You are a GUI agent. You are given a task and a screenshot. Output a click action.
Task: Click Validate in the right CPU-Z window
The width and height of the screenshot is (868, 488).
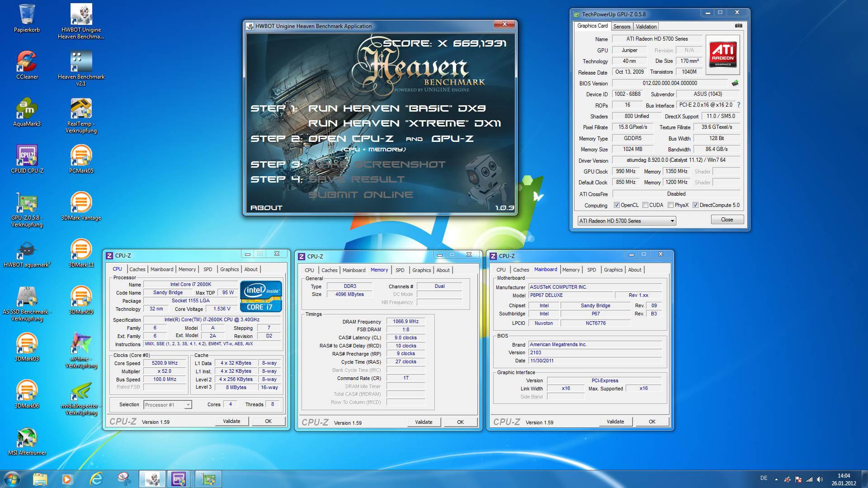click(x=615, y=422)
